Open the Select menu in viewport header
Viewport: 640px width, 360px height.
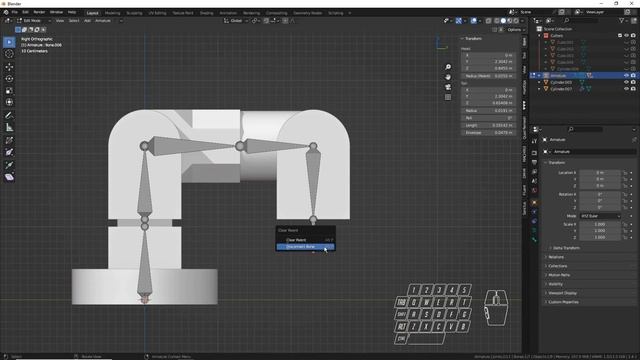tap(74, 20)
